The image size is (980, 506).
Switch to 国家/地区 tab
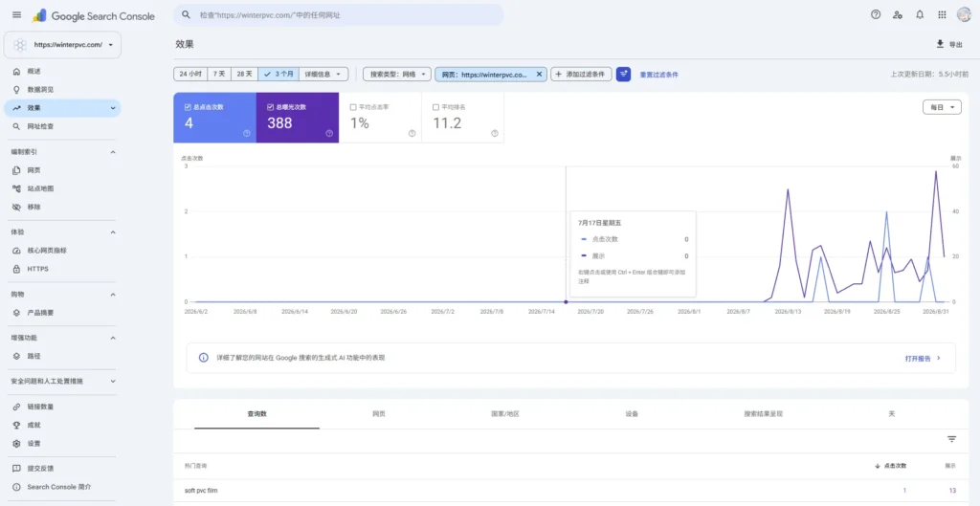pyautogui.click(x=505, y=414)
